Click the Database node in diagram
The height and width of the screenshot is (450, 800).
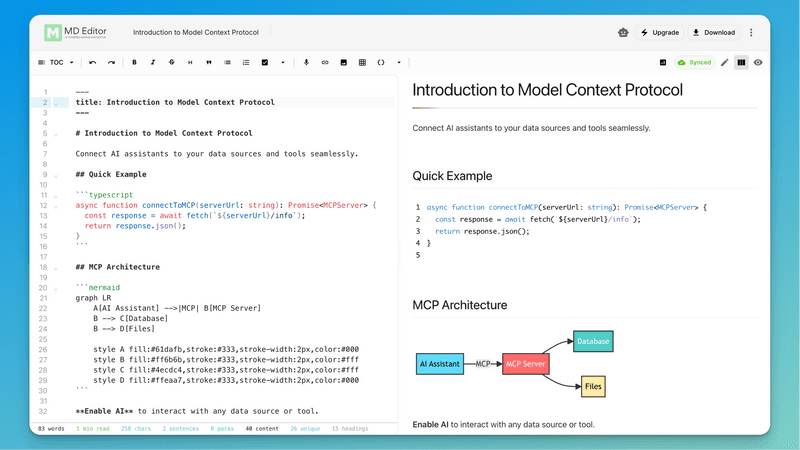(593, 341)
